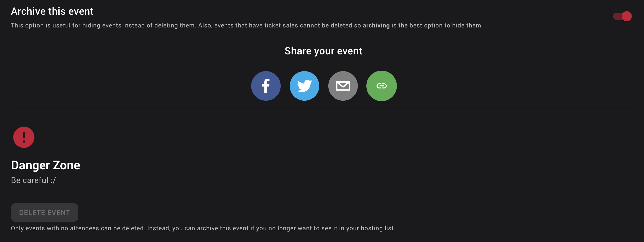Share the event via email envelope icon
The image size is (644, 242).
point(343,86)
